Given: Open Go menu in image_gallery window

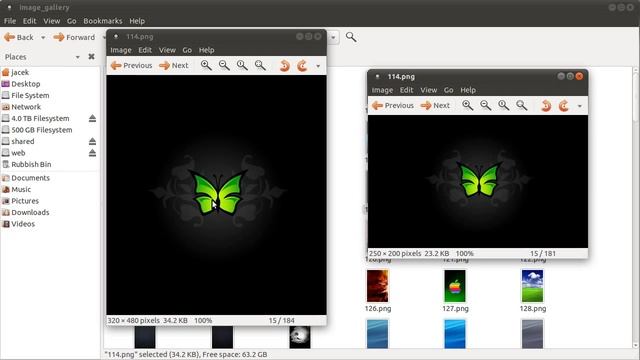Looking at the screenshot, I should coord(71,21).
